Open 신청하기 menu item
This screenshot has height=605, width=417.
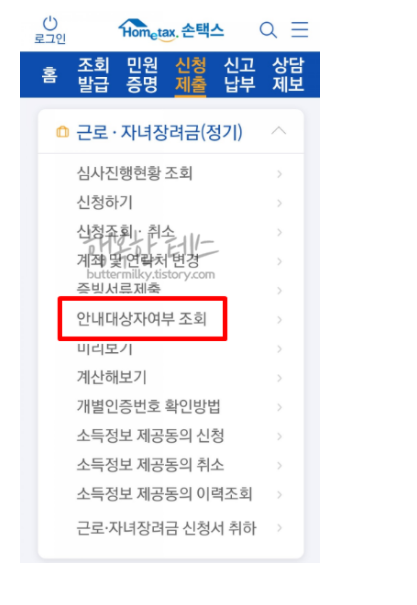(105, 203)
